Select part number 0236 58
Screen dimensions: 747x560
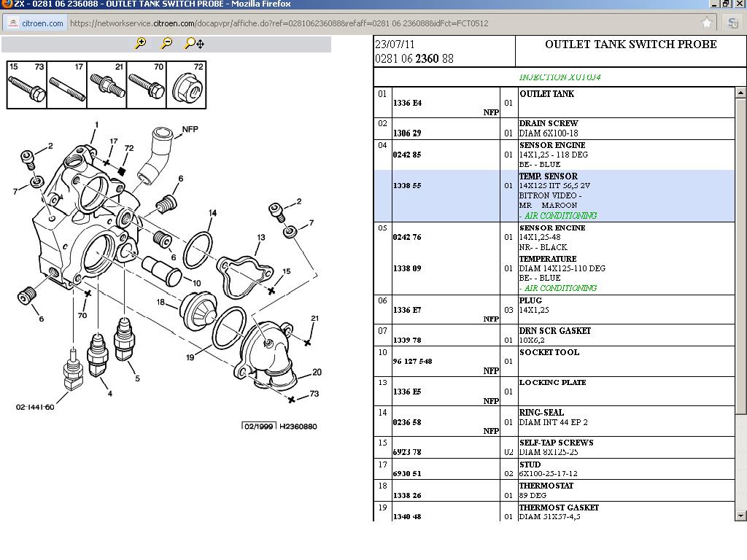click(407, 422)
